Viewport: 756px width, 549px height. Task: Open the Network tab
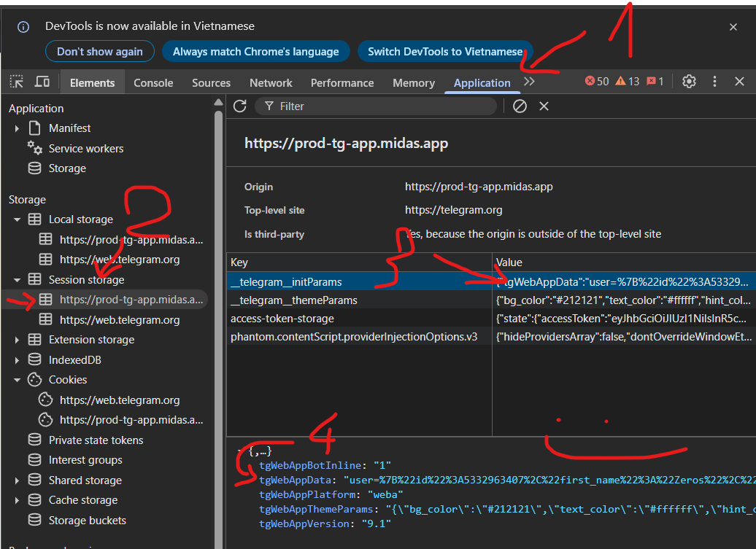pos(271,83)
